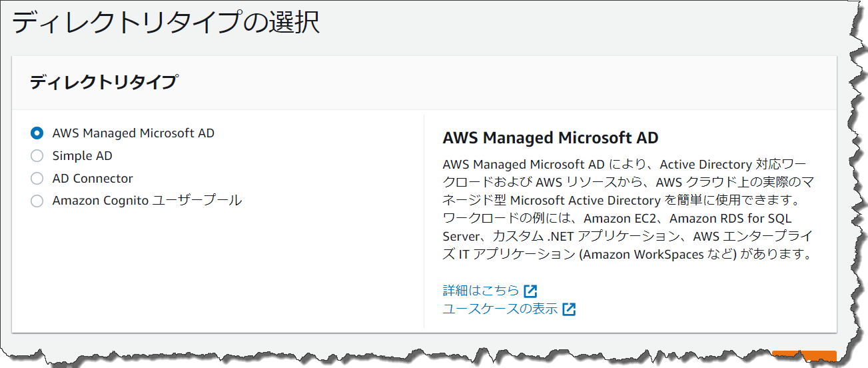868x368 pixels.
Task: Select AWS Managed Microsoft AD radio button
Action: coord(37,133)
